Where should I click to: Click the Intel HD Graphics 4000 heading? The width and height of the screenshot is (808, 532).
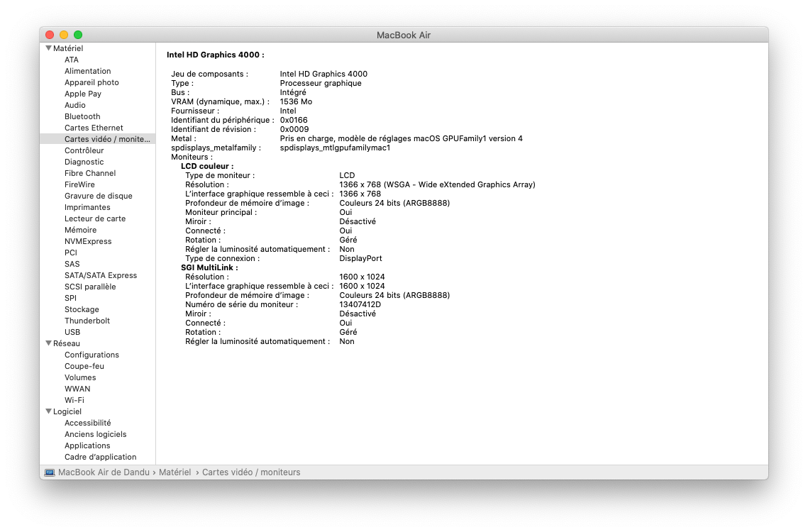216,55
